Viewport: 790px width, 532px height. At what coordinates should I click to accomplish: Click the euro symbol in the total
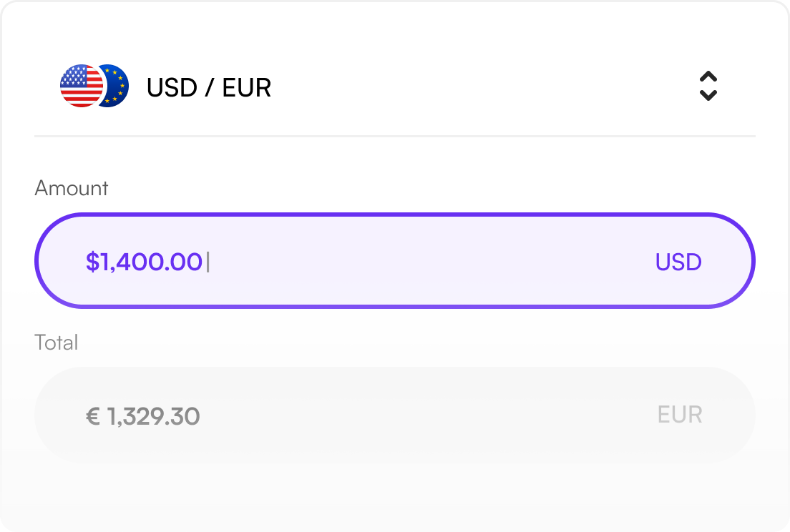(93, 415)
